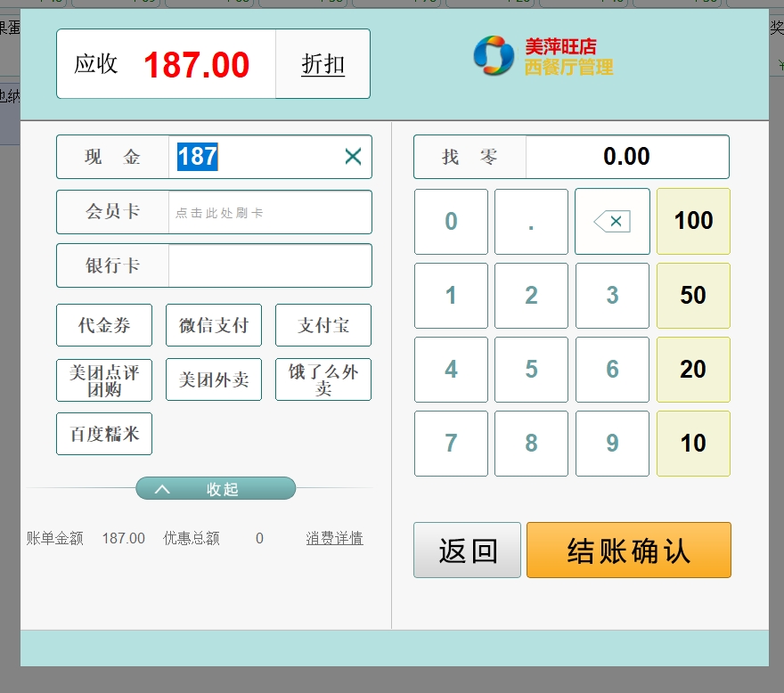
Task: Click the 美萍旺店 logo icon
Action: point(493,55)
